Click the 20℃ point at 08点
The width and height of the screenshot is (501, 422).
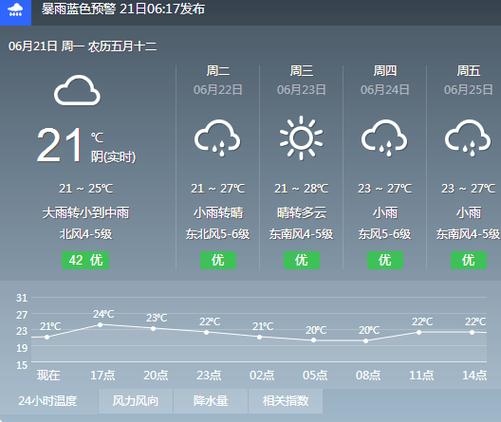pyautogui.click(x=366, y=341)
